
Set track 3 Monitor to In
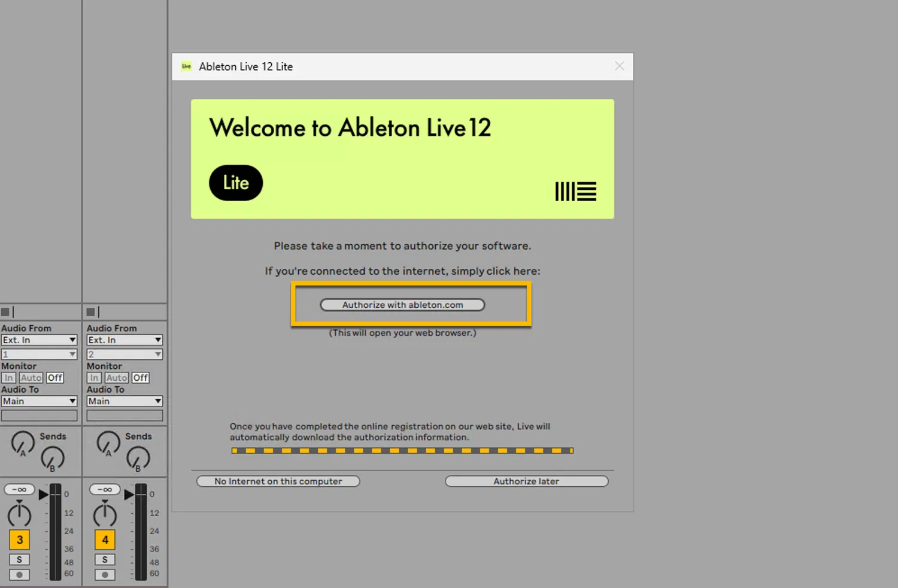pyautogui.click(x=8, y=378)
